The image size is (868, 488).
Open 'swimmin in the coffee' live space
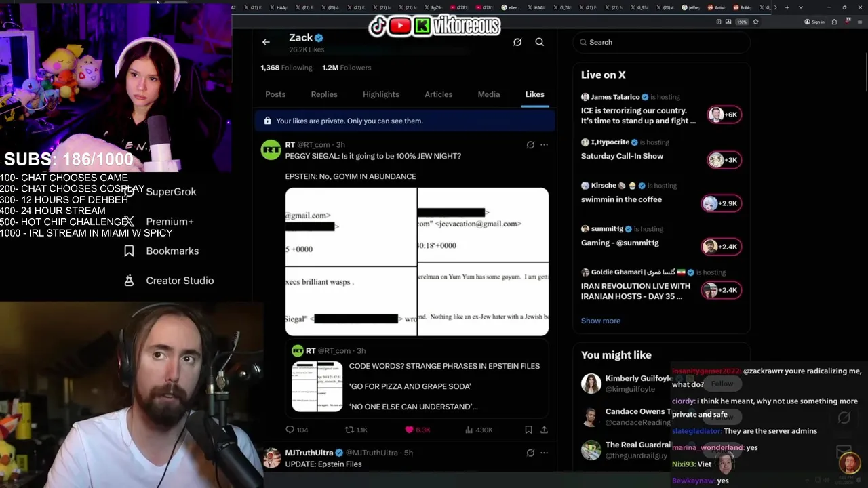(x=621, y=199)
